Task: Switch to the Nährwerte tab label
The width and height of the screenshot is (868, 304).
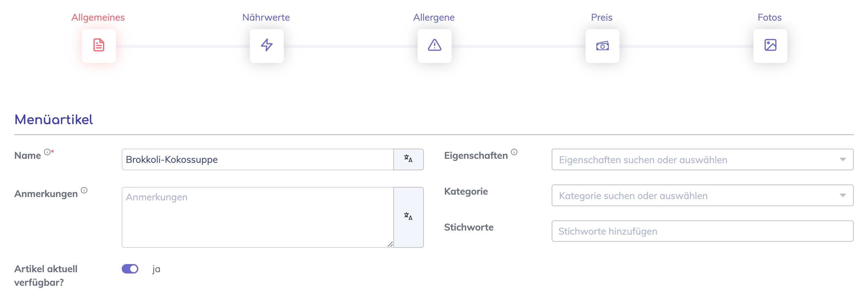Action: tap(266, 17)
